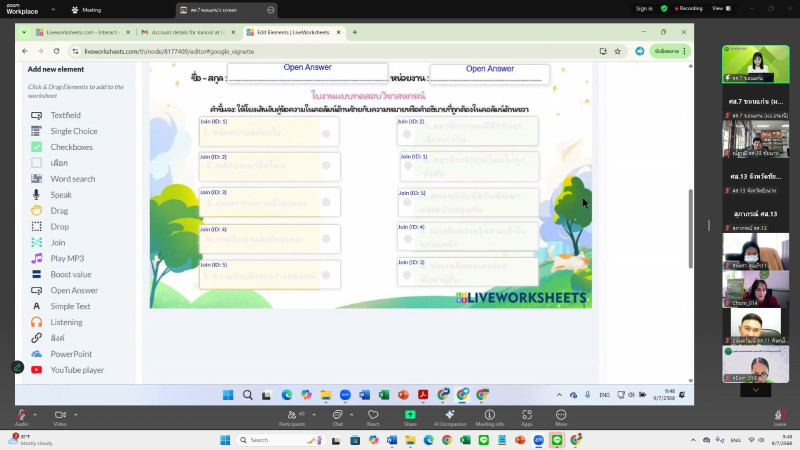Select the Join element icon
The height and width of the screenshot is (450, 800).
click(x=36, y=242)
